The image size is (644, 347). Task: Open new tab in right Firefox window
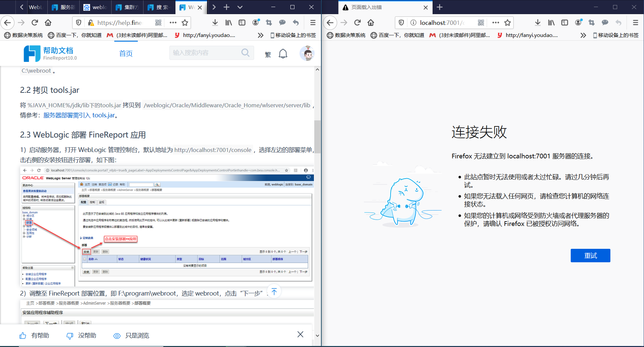click(x=440, y=7)
